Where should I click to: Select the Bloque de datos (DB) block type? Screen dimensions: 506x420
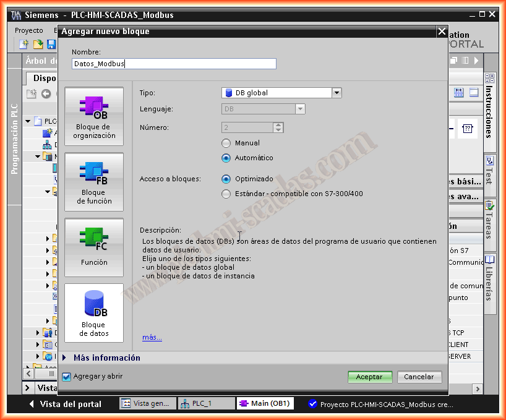pyautogui.click(x=94, y=312)
